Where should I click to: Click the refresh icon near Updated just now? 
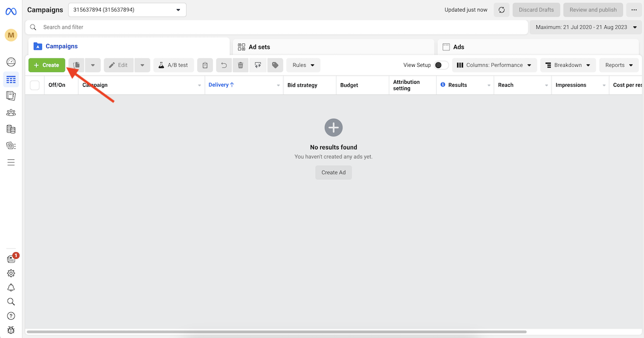coord(501,10)
